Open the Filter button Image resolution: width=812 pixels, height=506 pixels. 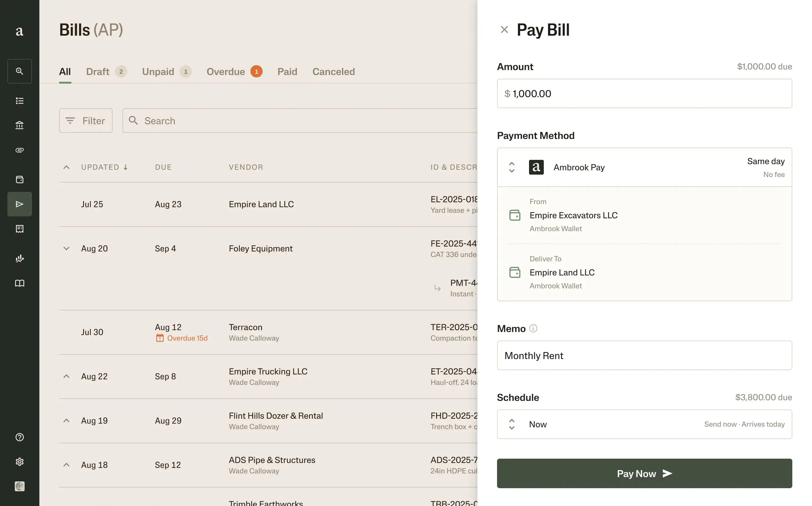(x=86, y=121)
